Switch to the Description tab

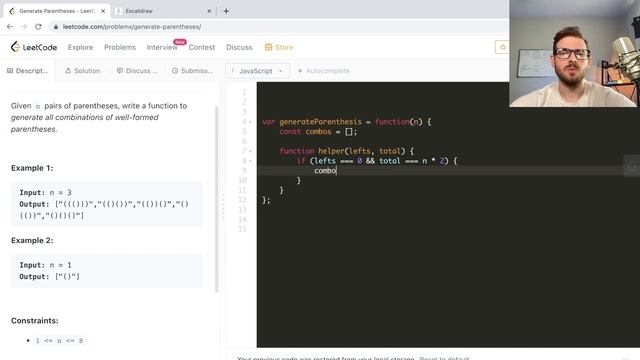tap(27, 71)
